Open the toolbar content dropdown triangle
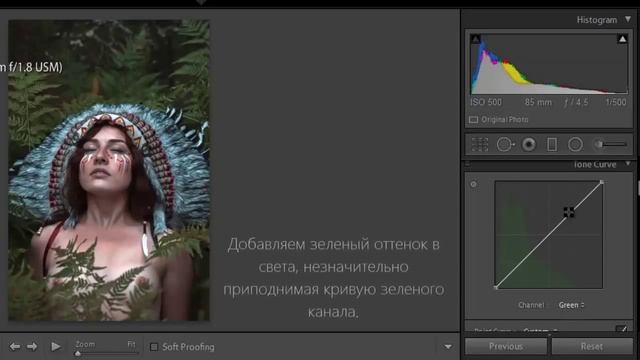 click(x=448, y=347)
